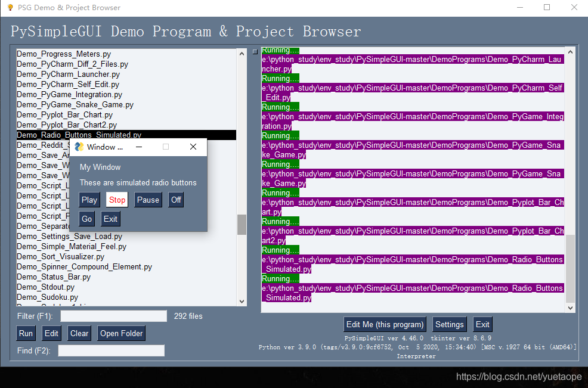Screen dimensions: 588x388
Task: Click the small square handle beside output pane
Action: 255,52
